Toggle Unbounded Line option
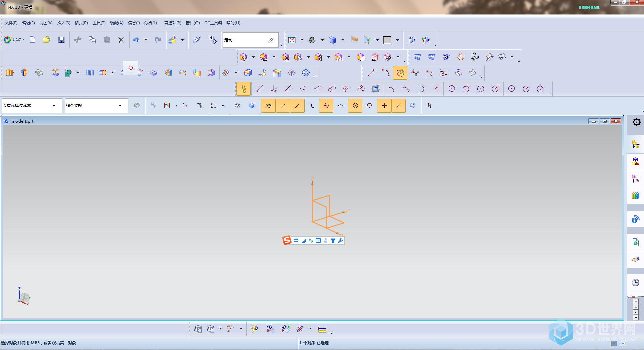This screenshot has height=350, width=644. (375, 89)
